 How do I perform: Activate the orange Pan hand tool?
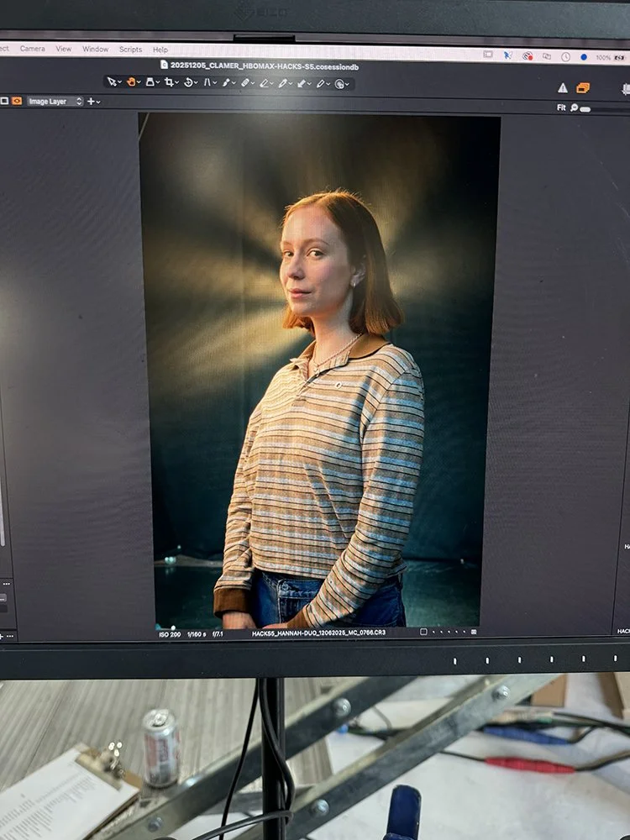(131, 82)
